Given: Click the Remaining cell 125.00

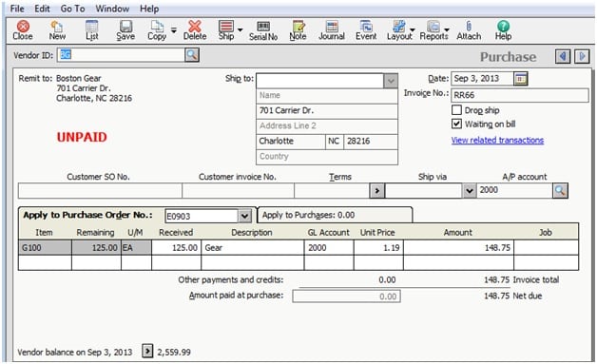Looking at the screenshot, I should 96,248.
